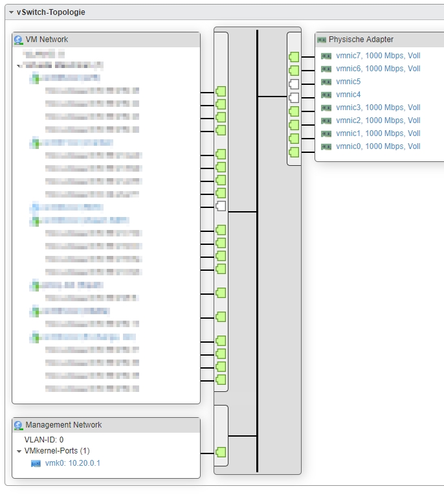Select the vmnic5 adapter link

(x=348, y=82)
